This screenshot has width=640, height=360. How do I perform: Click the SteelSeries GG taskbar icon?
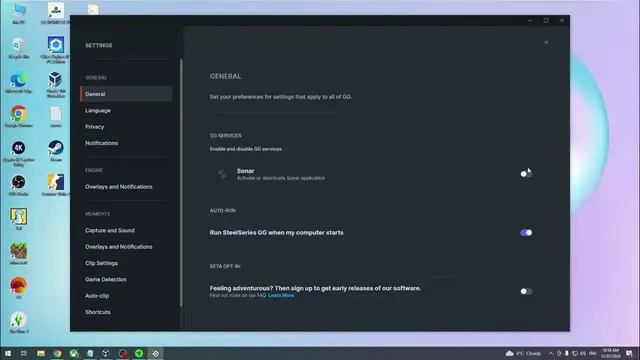coord(156,353)
